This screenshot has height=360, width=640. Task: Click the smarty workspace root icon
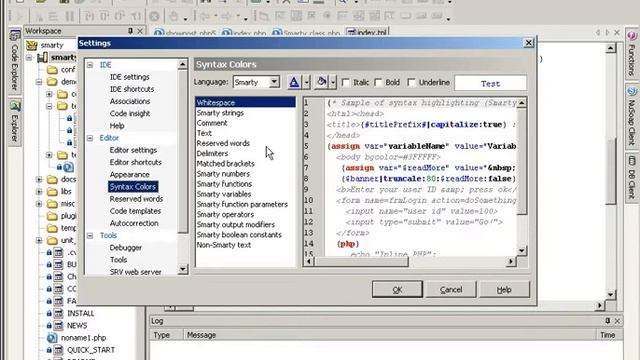(32, 45)
